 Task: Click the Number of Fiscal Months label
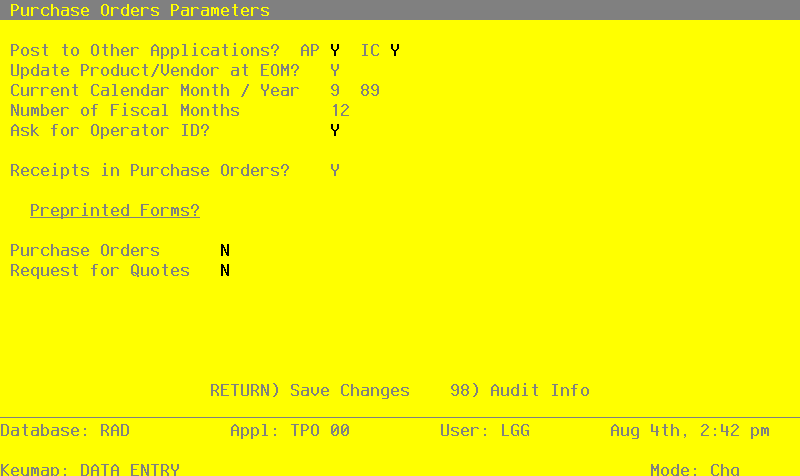(x=125, y=110)
